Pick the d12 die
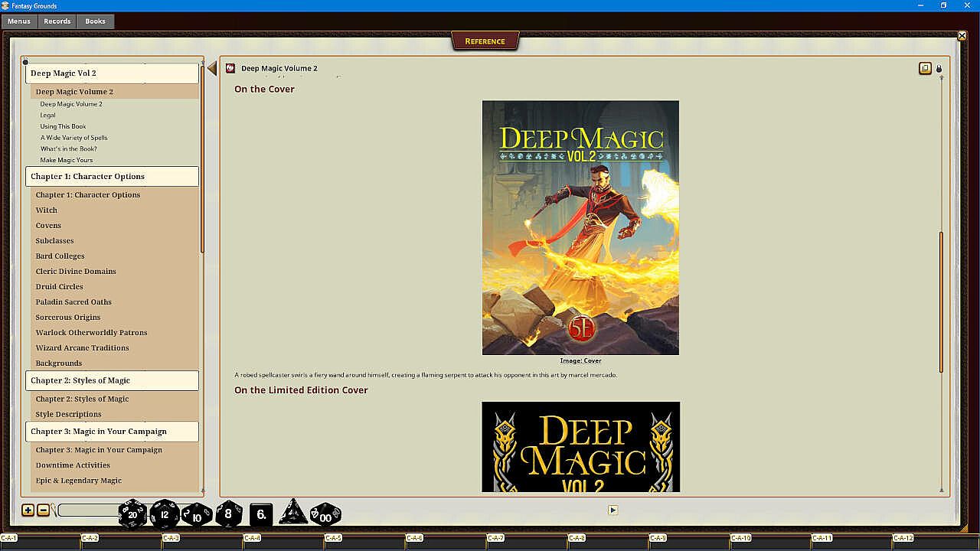The image size is (980, 551). (165, 514)
